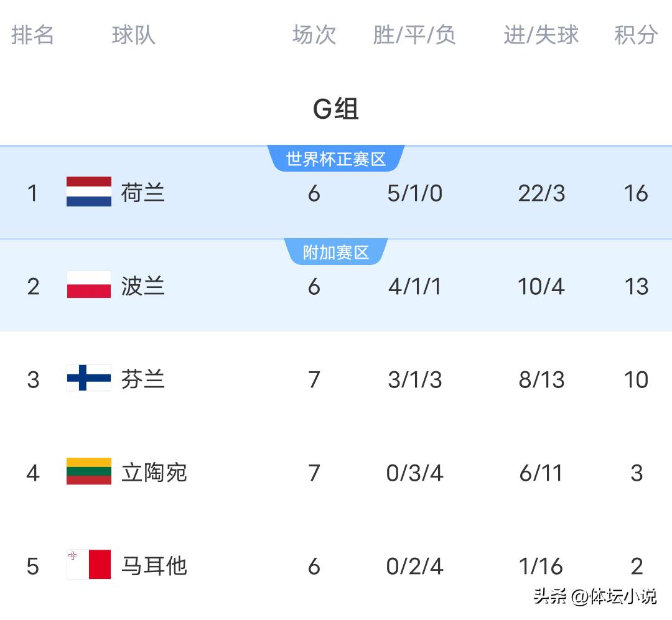Image resolution: width=672 pixels, height=620 pixels.
Task: Click the 胜/平/负 column header
Action: pyautogui.click(x=414, y=35)
